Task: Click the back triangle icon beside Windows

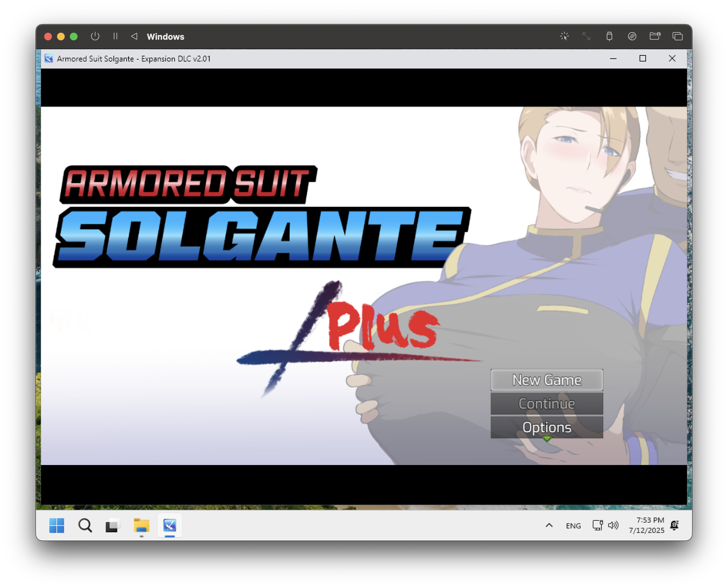Action: click(x=134, y=36)
